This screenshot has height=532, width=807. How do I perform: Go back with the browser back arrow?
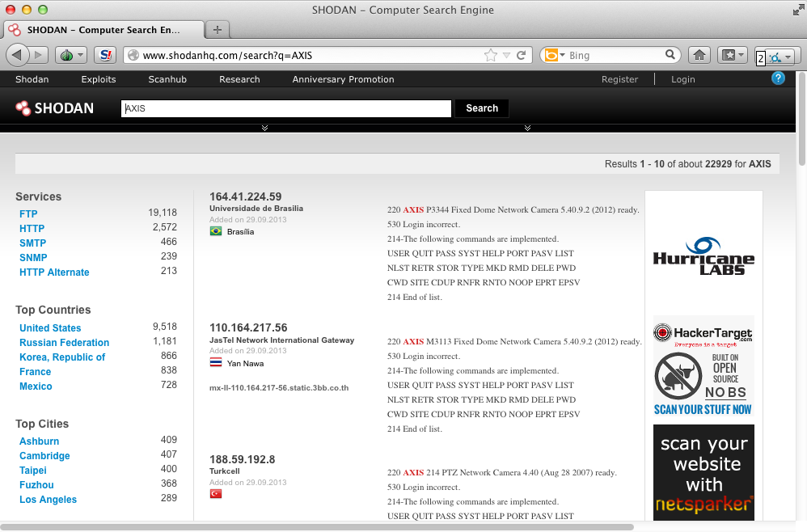click(18, 55)
